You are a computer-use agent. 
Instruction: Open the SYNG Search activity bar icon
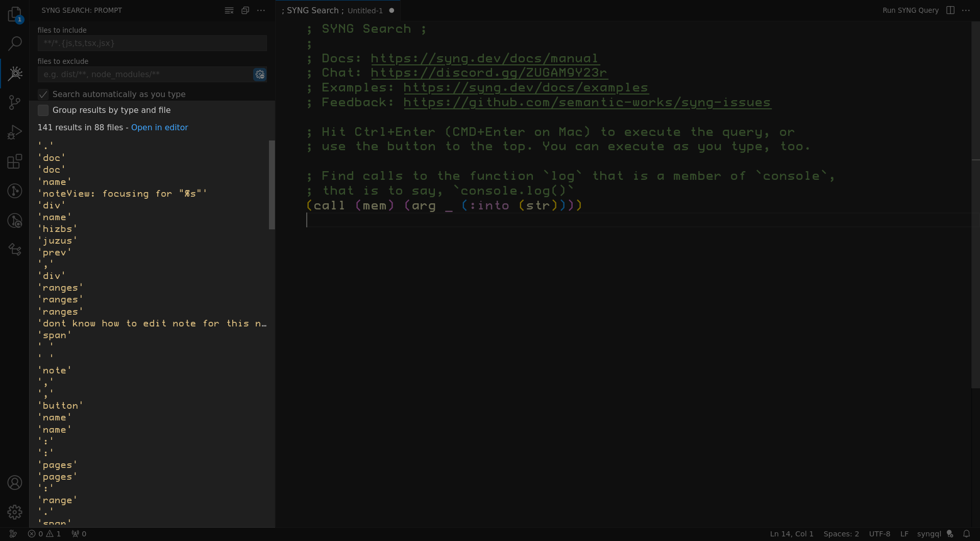point(15,74)
